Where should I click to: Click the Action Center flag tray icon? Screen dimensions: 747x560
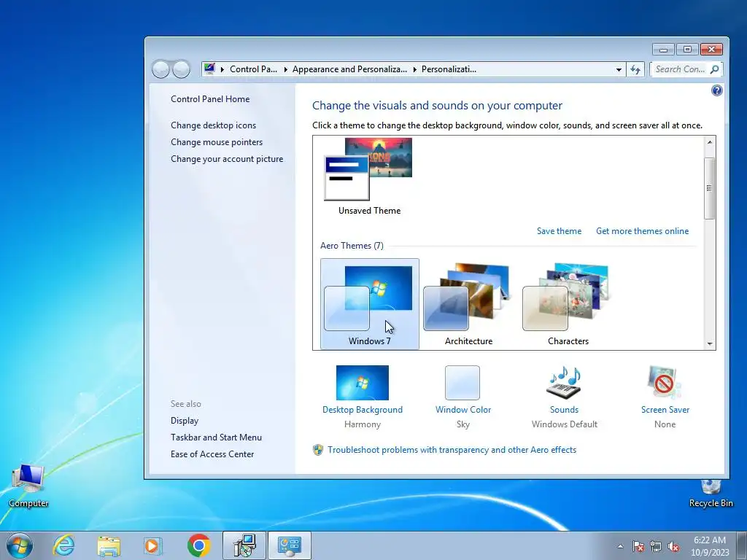click(638, 546)
